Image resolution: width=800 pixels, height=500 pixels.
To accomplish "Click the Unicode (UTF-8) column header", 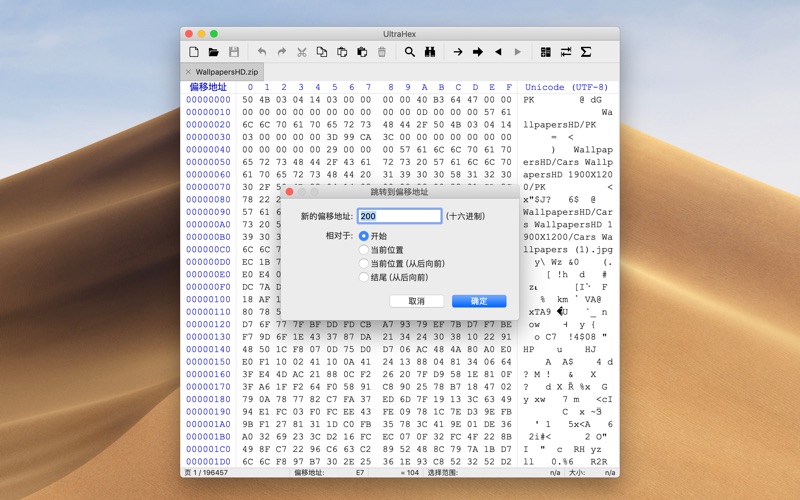I will (566, 87).
